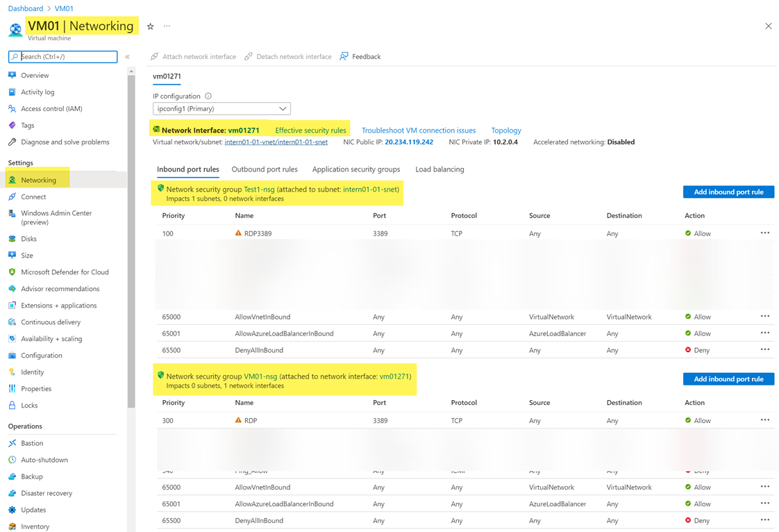This screenshot has height=532, width=779.
Task: Open Availability + scaling icon
Action: [12, 339]
